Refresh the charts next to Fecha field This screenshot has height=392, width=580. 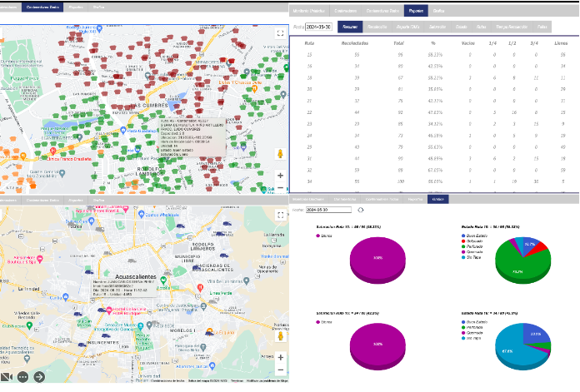point(361,210)
